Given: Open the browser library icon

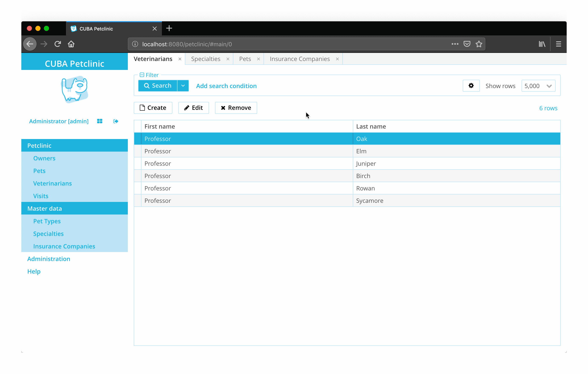Looking at the screenshot, I should tap(542, 44).
